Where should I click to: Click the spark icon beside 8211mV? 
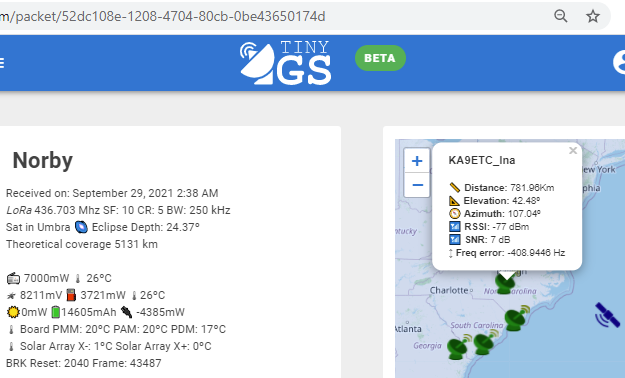(x=11, y=295)
